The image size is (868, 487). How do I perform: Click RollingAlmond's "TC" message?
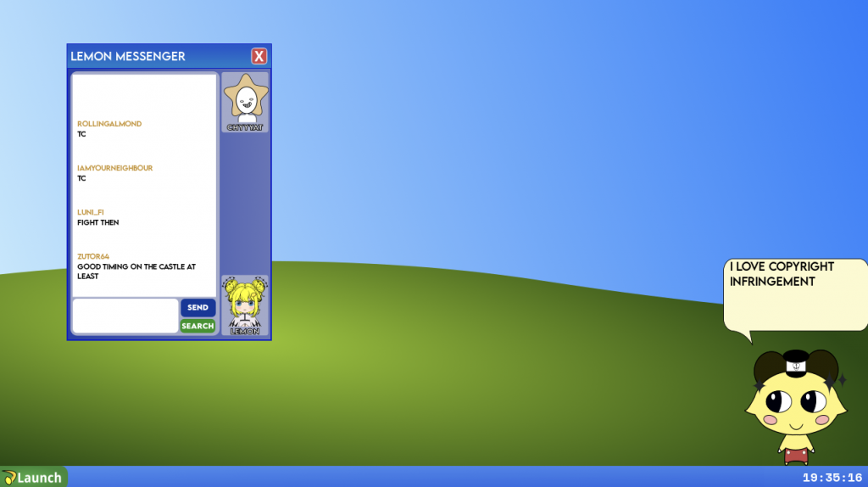tap(81, 134)
